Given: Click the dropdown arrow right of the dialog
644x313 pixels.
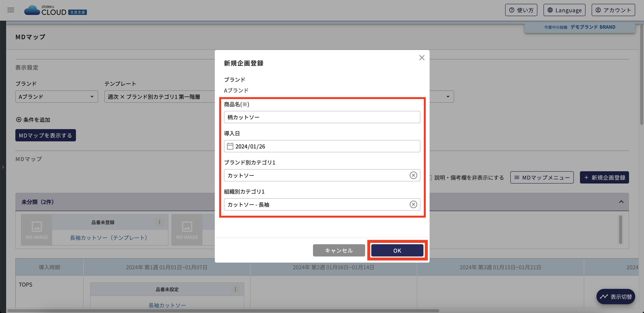Looking at the screenshot, I should (448, 97).
